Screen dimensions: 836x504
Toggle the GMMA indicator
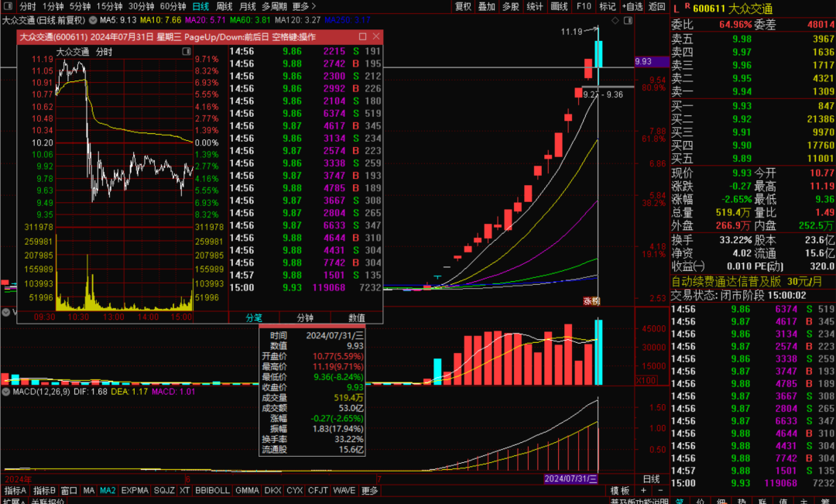(247, 490)
